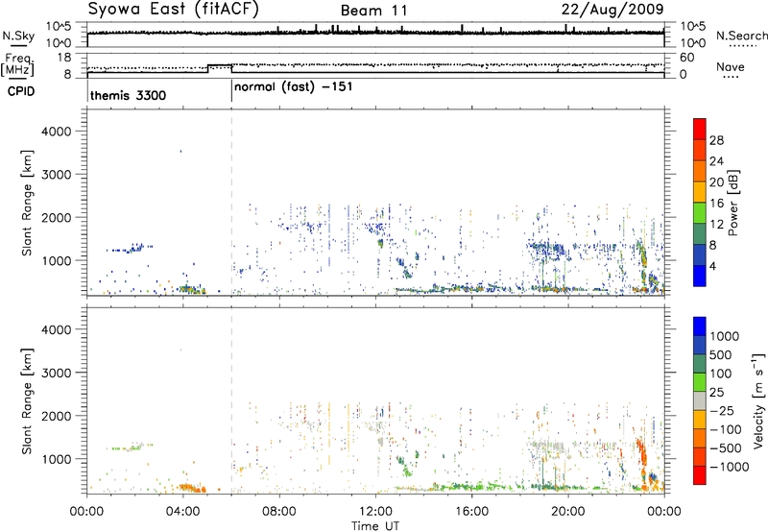Click the '12:00' time axis label
Screen dimensions: 768x532
(375, 512)
